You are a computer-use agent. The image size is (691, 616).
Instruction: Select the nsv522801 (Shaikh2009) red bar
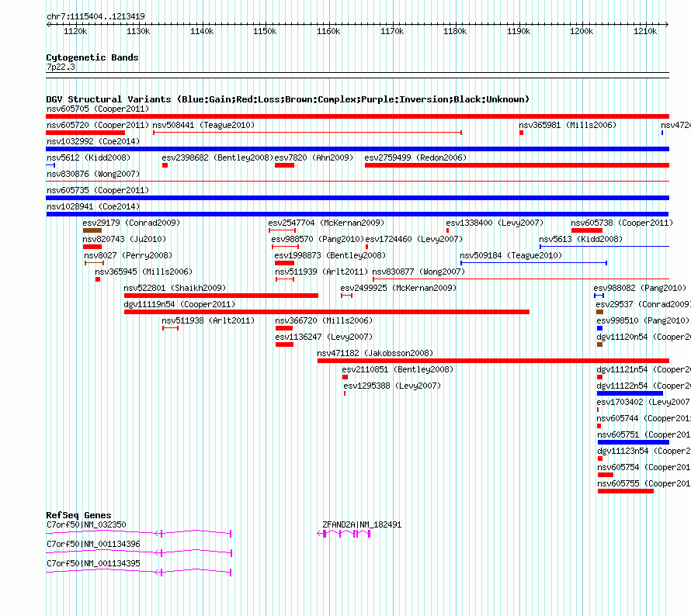click(221, 296)
